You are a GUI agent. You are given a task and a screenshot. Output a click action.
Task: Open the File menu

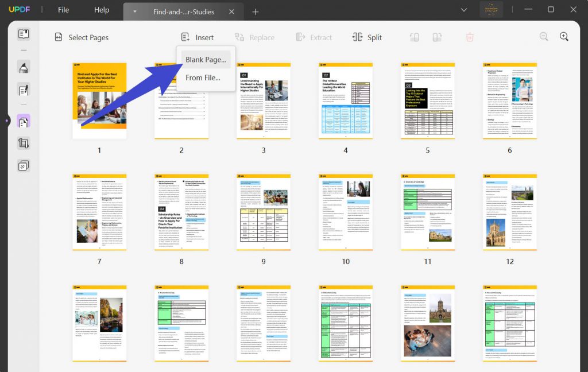[x=63, y=10]
